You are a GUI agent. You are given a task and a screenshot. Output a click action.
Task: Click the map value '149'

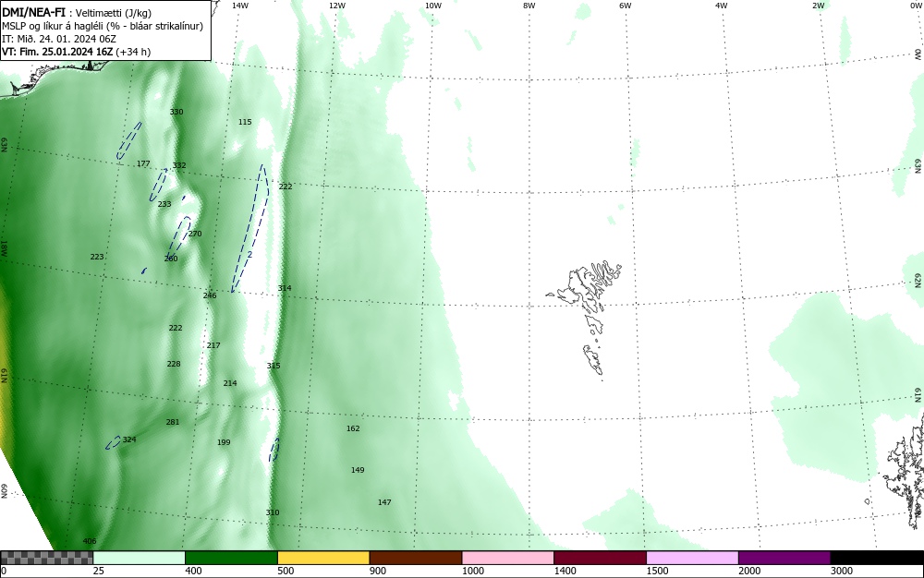[358, 470]
